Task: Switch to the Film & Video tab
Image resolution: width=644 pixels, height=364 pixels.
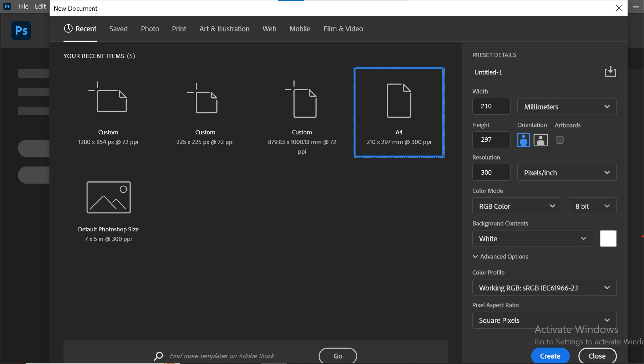Action: pos(343,29)
